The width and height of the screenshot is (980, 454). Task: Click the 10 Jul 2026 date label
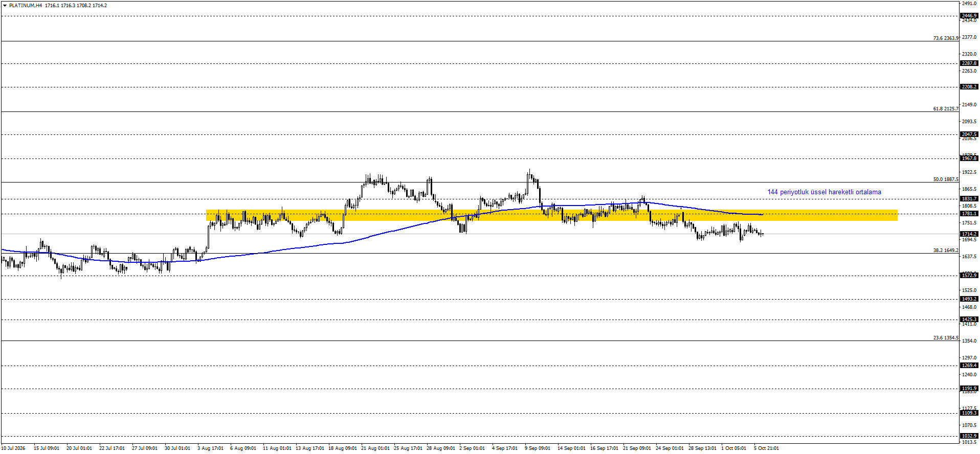tap(13, 448)
